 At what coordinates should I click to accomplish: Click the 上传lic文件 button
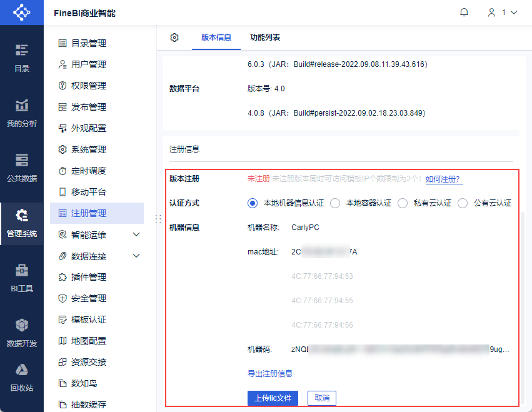[x=273, y=398]
